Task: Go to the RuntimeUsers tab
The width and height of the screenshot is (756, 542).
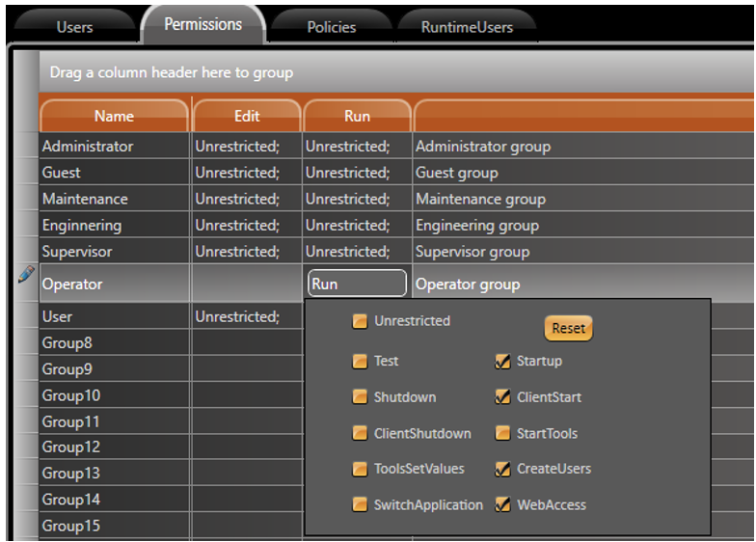Action: click(467, 27)
